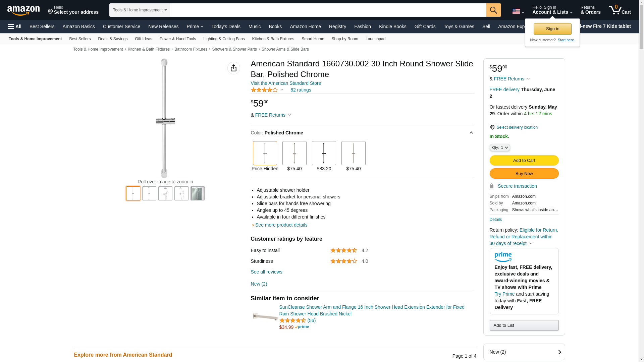Select the Polished Chrome color swatch
The height and width of the screenshot is (362, 644).
265,153
